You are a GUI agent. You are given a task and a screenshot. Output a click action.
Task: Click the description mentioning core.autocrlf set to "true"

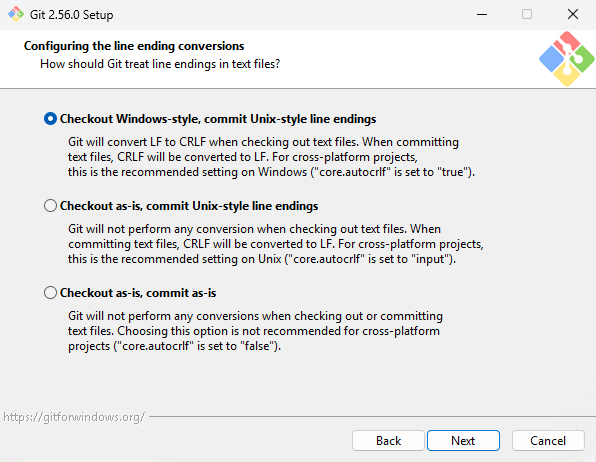271,157
